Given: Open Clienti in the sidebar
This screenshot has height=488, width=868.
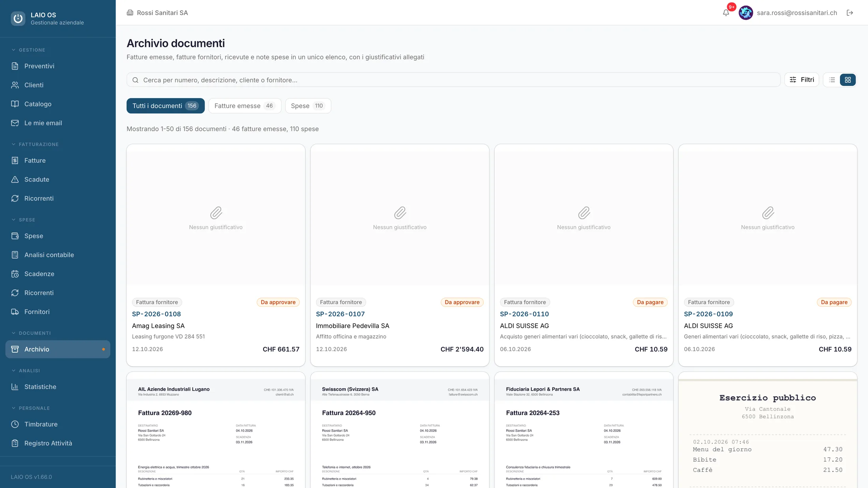Looking at the screenshot, I should pos(58,85).
